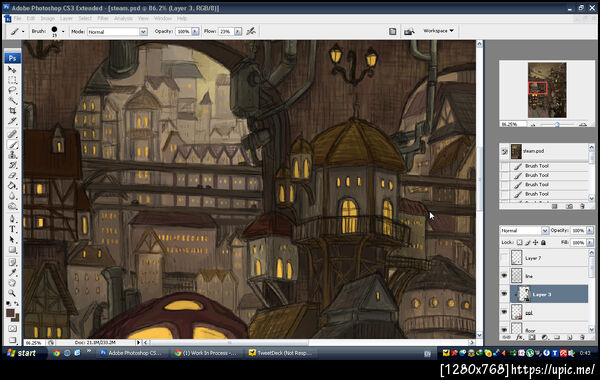
Task: Show the line layer visibility eye
Action: (504, 276)
